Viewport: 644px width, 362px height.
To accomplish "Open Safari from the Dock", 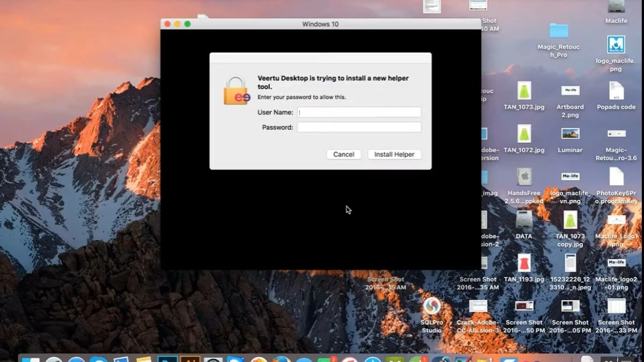I will [x=76, y=358].
